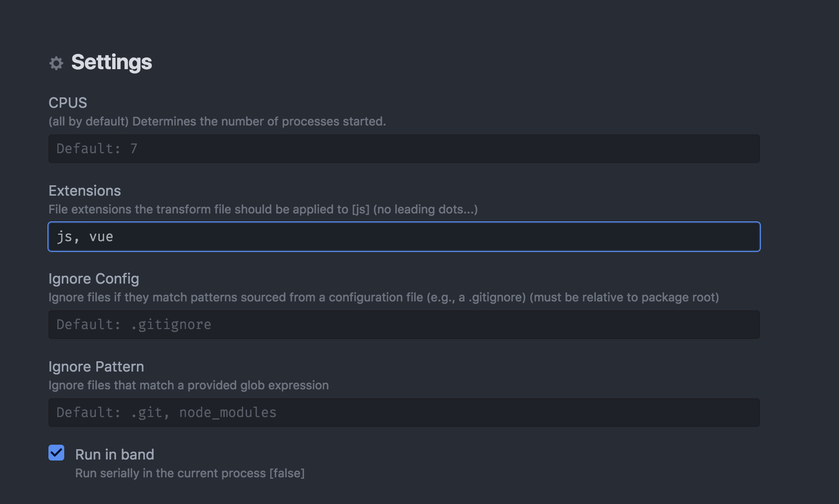Click the CPUS setting label
The width and height of the screenshot is (839, 504).
click(68, 103)
